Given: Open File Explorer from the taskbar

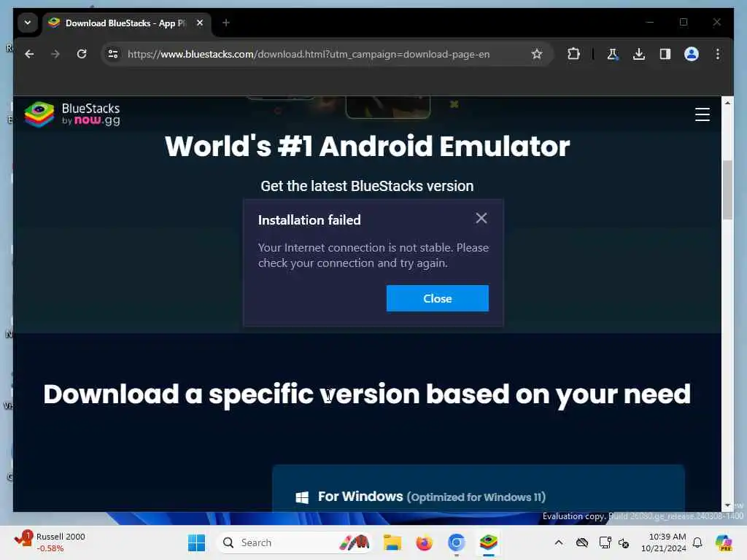Looking at the screenshot, I should click(392, 542).
